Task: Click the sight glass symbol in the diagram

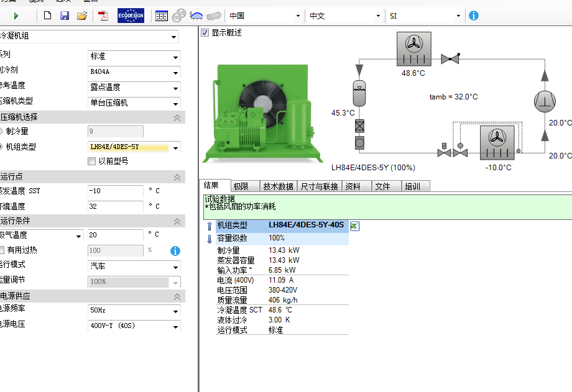Action: click(359, 143)
